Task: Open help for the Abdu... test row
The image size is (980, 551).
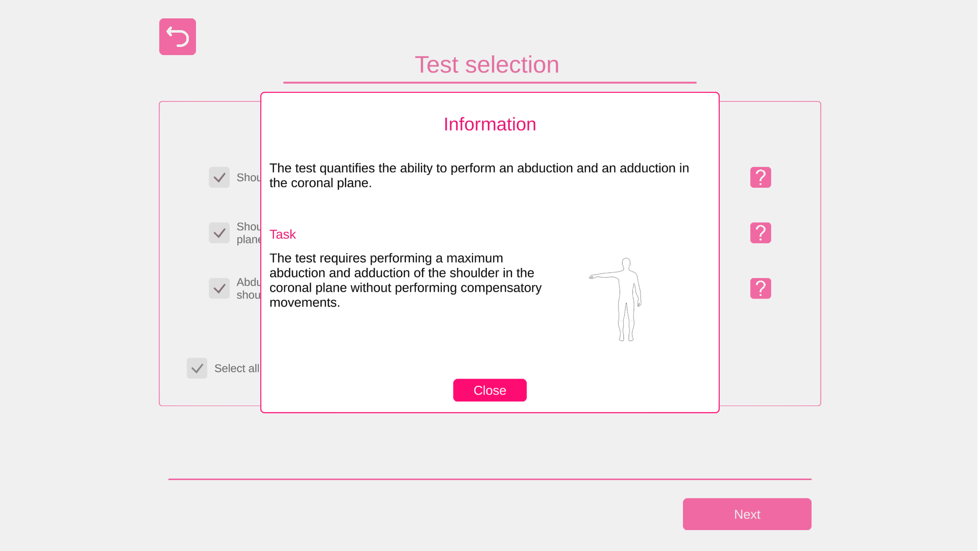Action: pos(760,289)
